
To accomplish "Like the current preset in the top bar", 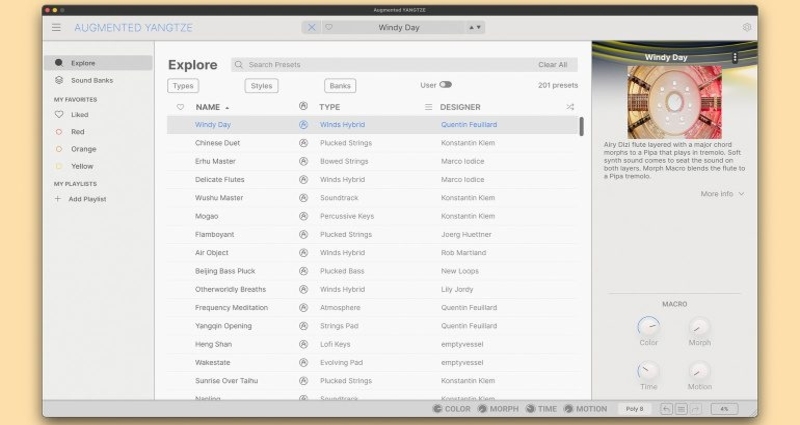I will (x=329, y=28).
